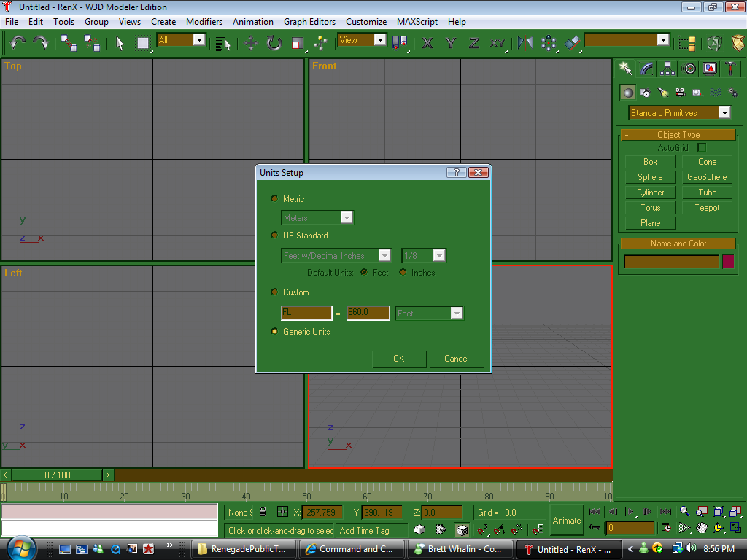Viewport: 747px width, 560px height.
Task: Select the Metric radio button
Action: [274, 198]
